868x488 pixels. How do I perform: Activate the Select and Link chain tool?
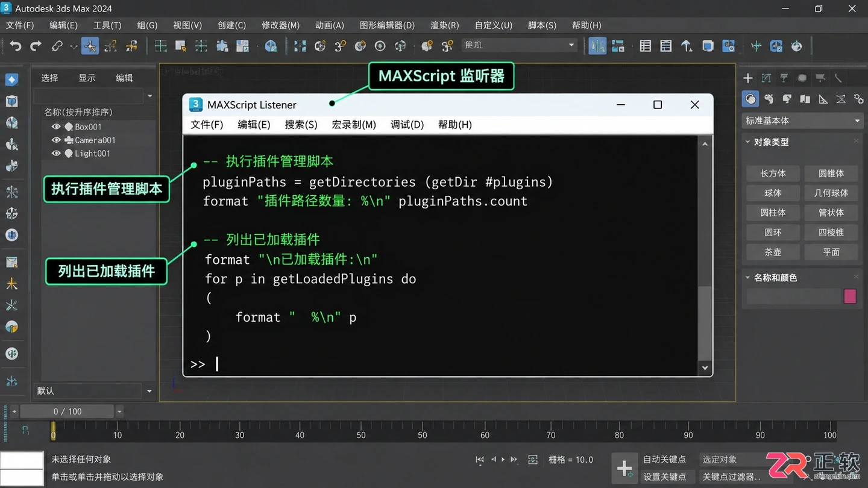click(57, 46)
